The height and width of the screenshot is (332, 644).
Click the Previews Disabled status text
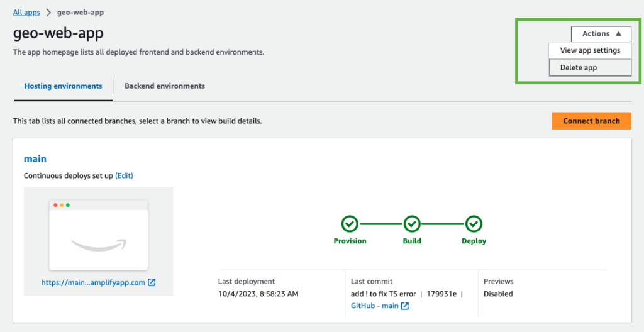(x=498, y=294)
